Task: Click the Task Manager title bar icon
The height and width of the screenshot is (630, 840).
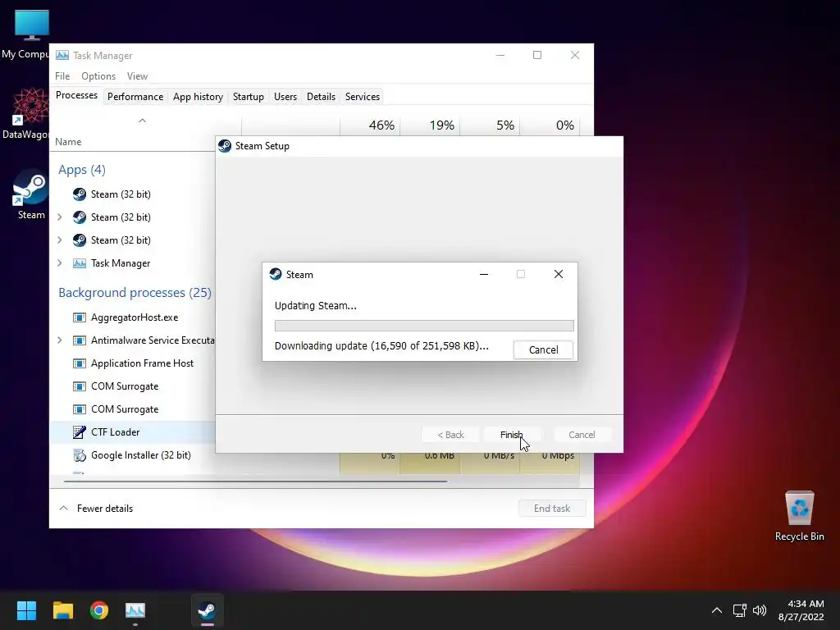Action: tap(62, 55)
